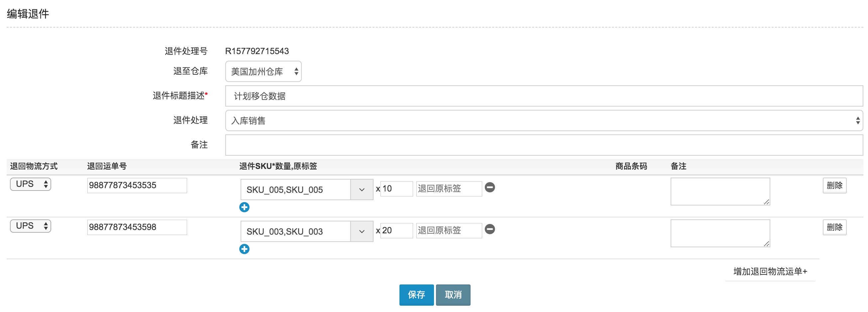
Task: Remove the SKU_005 item row with minus icon
Action: (x=489, y=187)
